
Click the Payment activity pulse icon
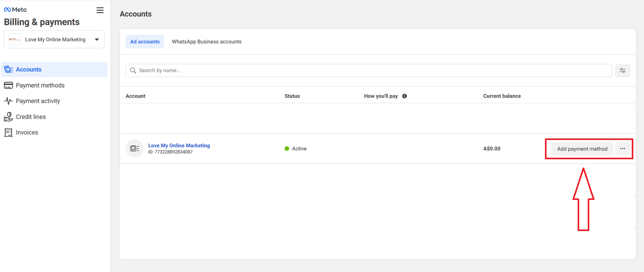(8, 101)
